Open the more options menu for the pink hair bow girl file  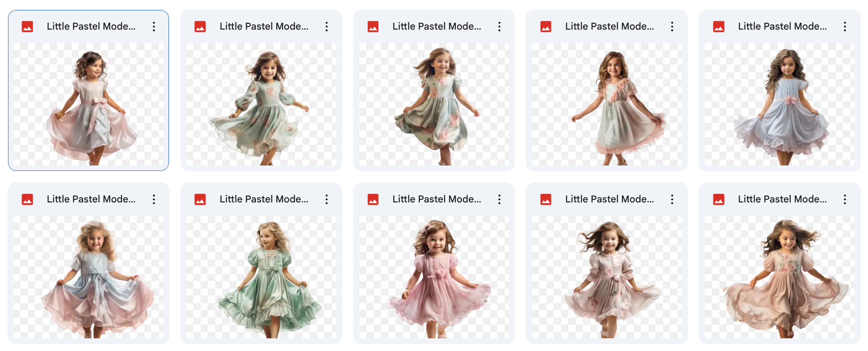[499, 199]
